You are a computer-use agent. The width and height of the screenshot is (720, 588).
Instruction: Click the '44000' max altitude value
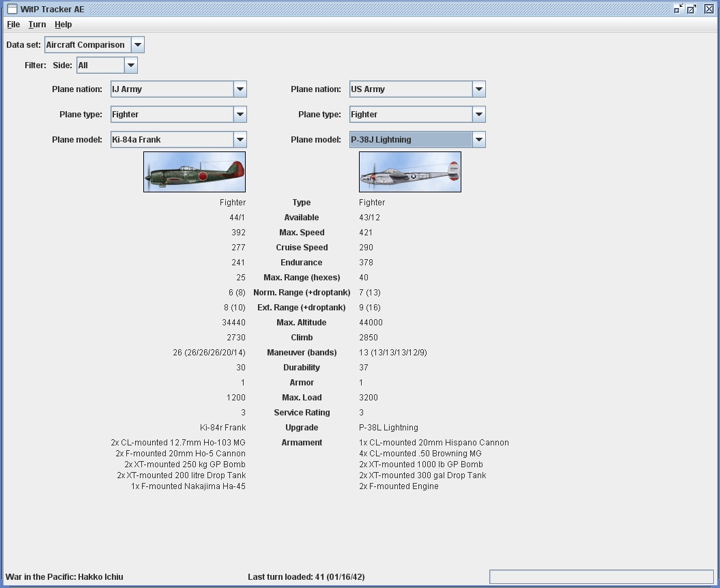pyautogui.click(x=371, y=323)
